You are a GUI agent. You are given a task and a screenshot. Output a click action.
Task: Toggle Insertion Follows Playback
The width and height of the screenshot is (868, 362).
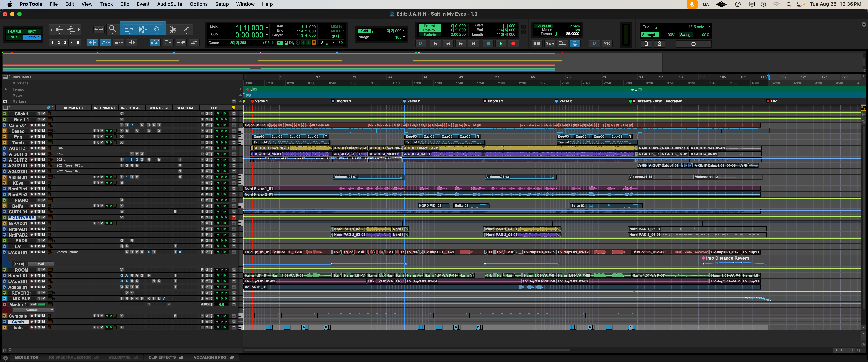tap(131, 43)
